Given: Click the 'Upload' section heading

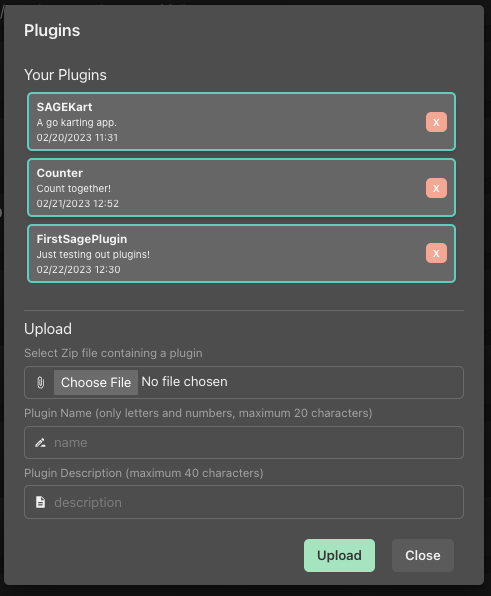Looking at the screenshot, I should coord(48,329).
